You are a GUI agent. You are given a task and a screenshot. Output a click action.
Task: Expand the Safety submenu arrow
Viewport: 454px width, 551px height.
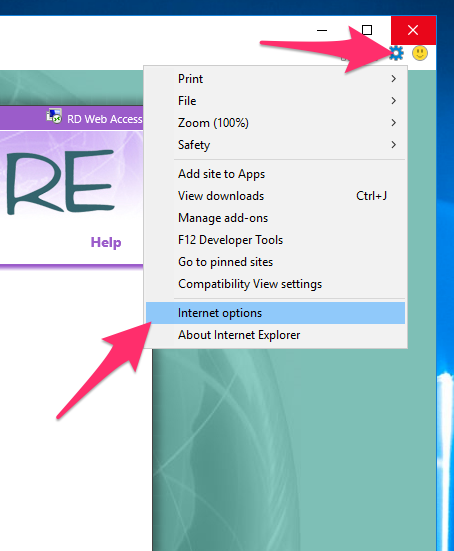[394, 145]
